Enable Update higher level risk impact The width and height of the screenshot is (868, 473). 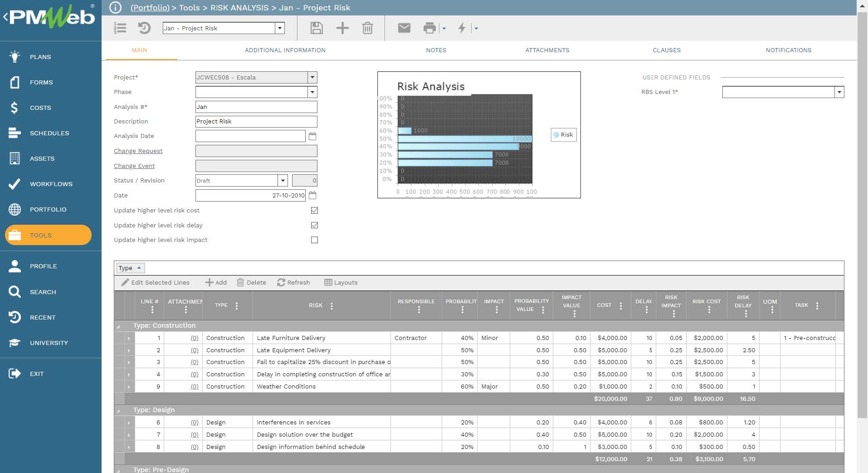[315, 240]
